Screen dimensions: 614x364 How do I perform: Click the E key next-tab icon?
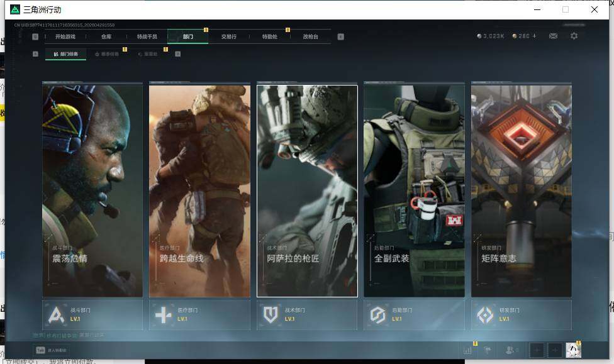point(341,36)
